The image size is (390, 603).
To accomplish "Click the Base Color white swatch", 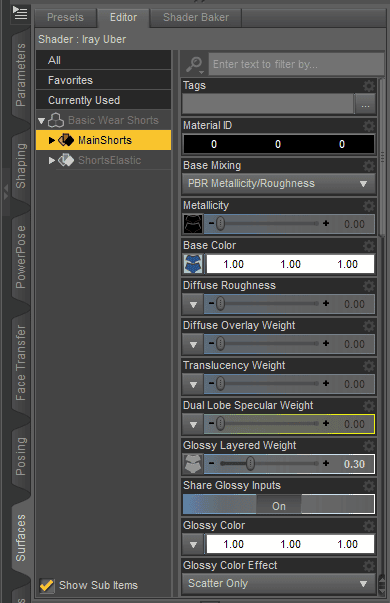I will point(290,264).
